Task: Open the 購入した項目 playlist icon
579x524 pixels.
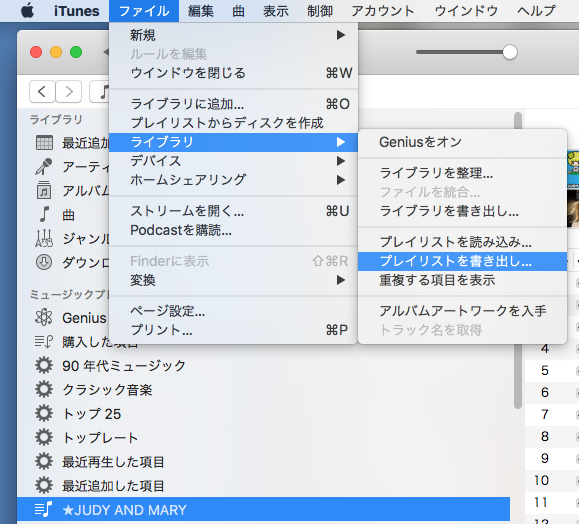Action: (44, 342)
